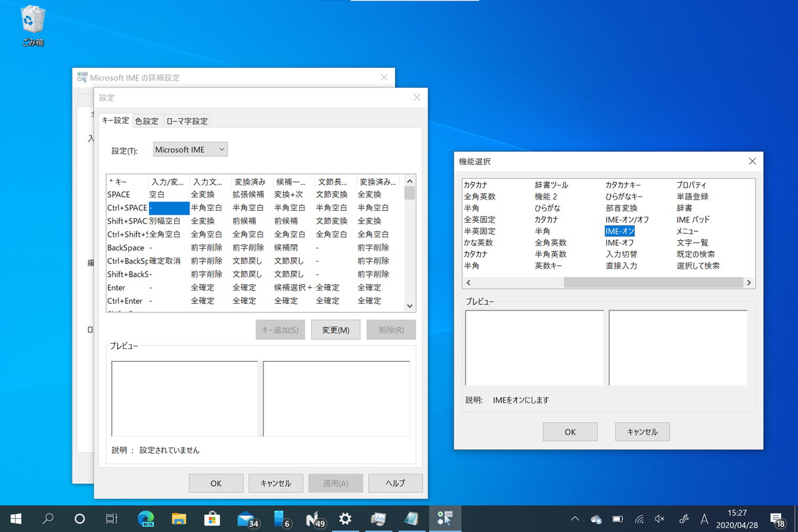The image size is (798, 532).
Task: Click the 変更(M) button in the settings dialog
Action: (x=335, y=329)
